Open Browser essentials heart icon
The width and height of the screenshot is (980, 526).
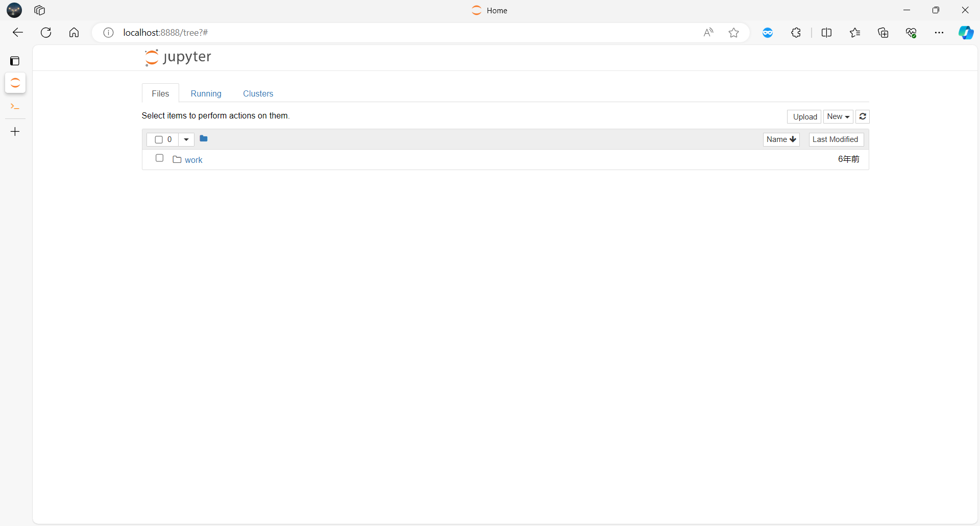click(x=912, y=32)
